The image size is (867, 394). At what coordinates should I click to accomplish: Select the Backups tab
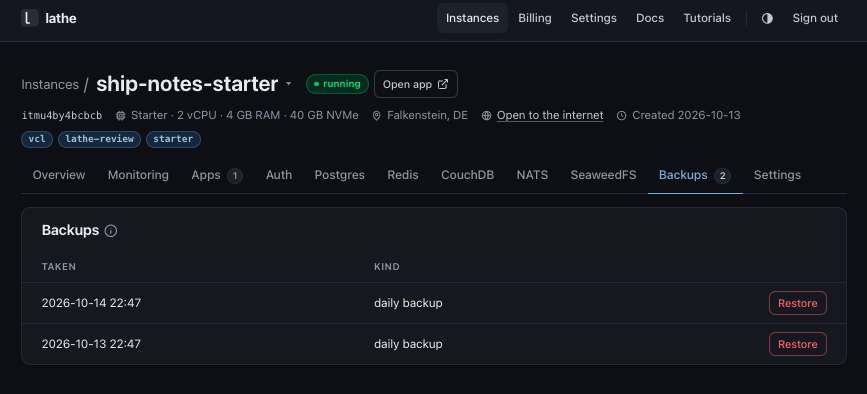(x=694, y=175)
